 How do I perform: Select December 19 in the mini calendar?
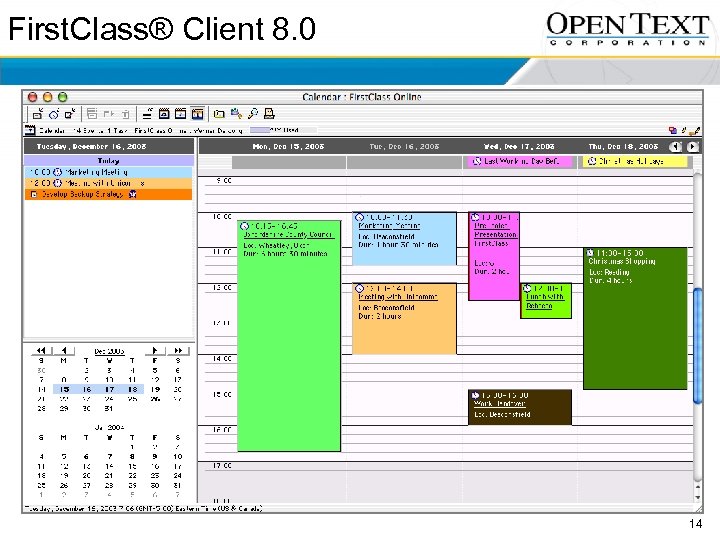[155, 389]
